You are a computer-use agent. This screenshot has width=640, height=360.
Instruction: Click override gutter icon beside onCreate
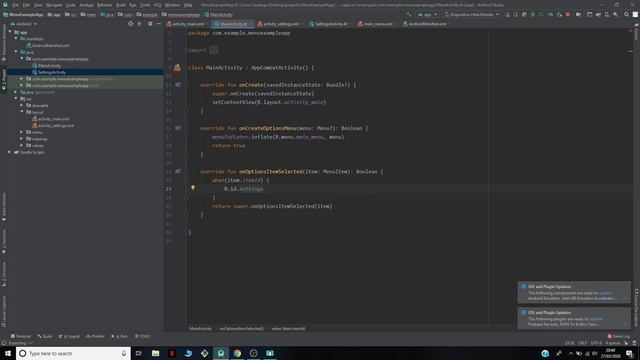coord(178,84)
